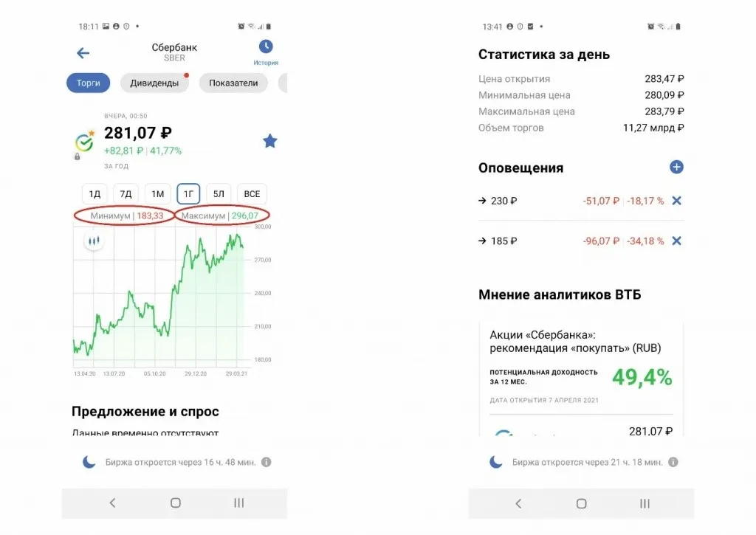This screenshot has width=756, height=535.
Task: Show the ВСЕ full history range
Action: 252,194
